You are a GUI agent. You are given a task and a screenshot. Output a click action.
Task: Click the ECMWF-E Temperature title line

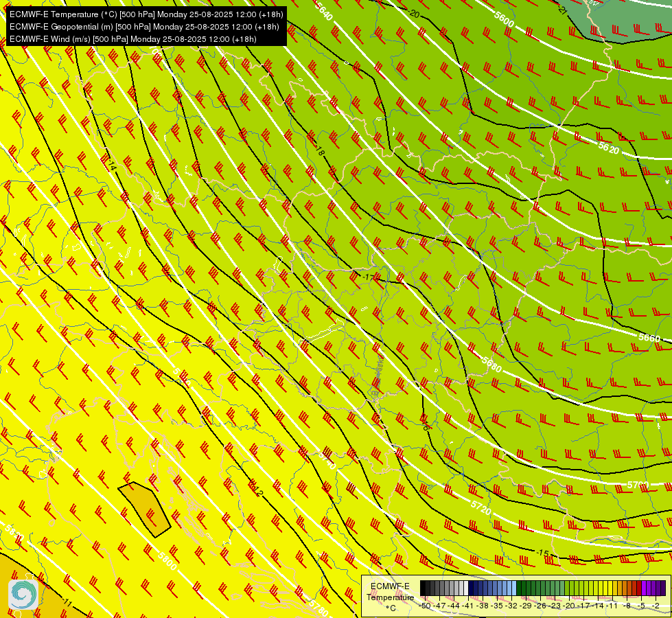tap(146, 14)
